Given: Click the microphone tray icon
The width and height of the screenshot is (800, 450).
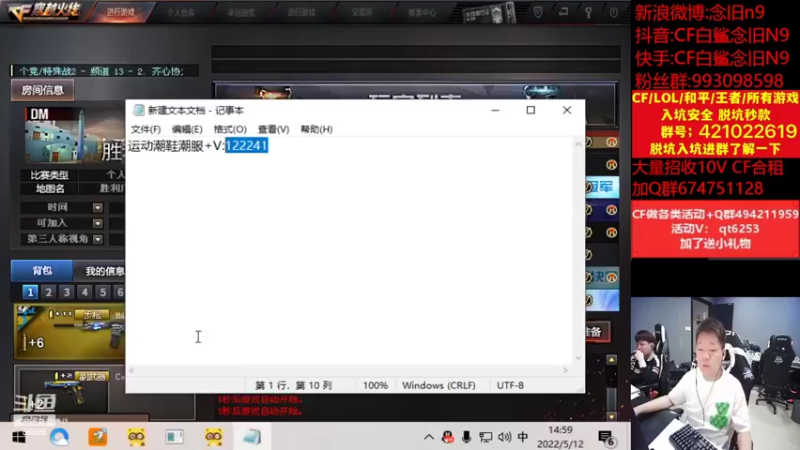Looking at the screenshot, I should [466, 437].
